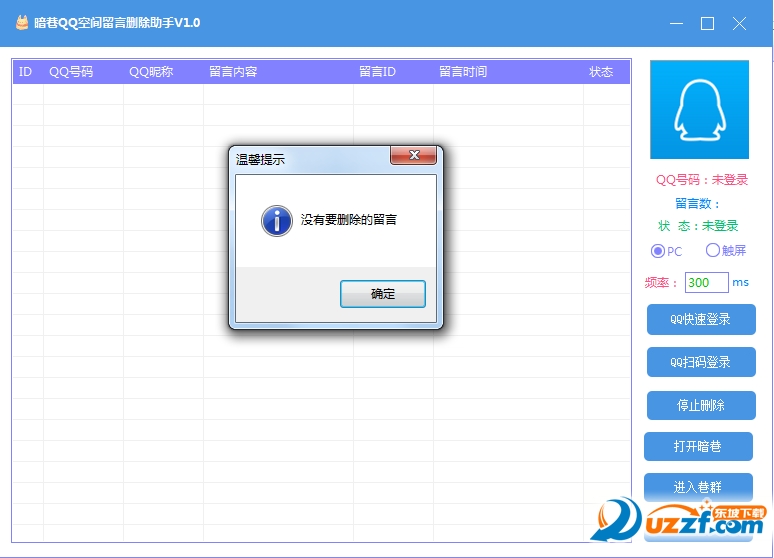
Task: Click the 暗巷QQ空间留言删除助手V1.0 title text
Action: (x=117, y=23)
